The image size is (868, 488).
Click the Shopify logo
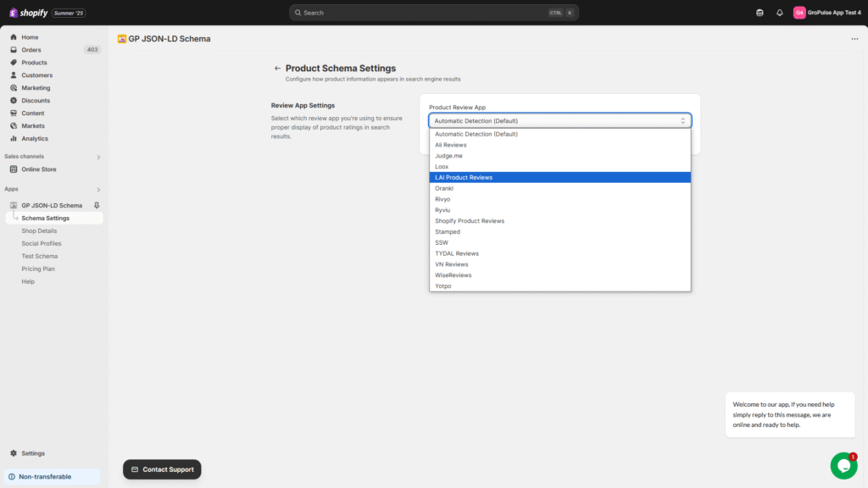click(x=28, y=13)
